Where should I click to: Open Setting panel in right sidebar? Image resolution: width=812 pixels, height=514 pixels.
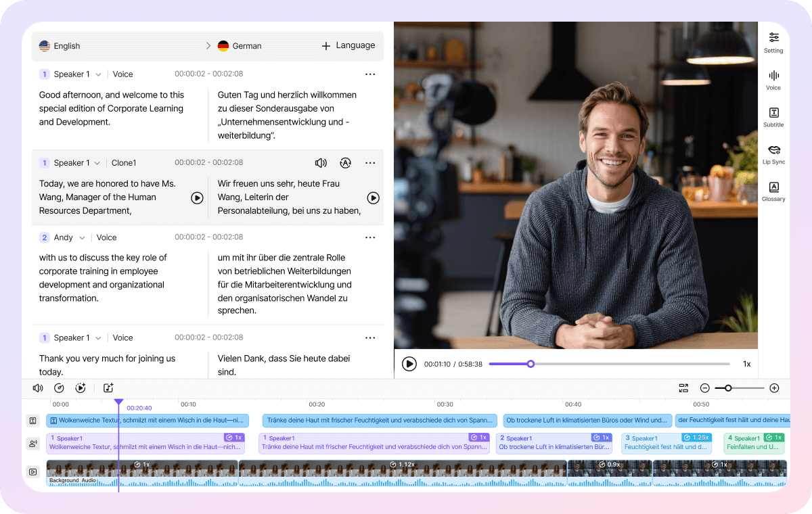pos(773,42)
